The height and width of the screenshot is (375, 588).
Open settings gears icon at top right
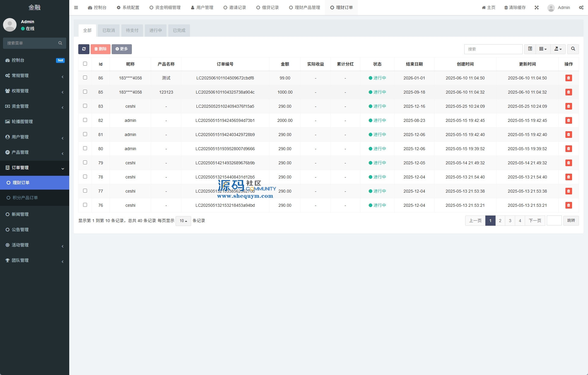(x=581, y=8)
